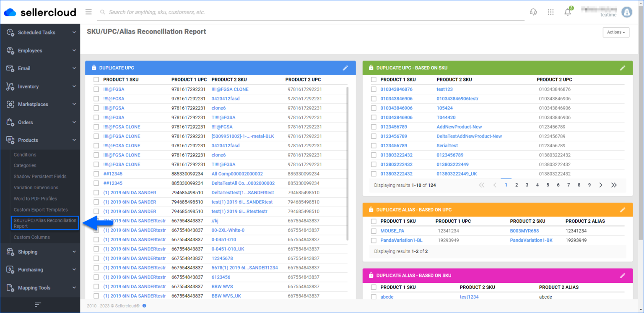Open the Actions dropdown

615,32
